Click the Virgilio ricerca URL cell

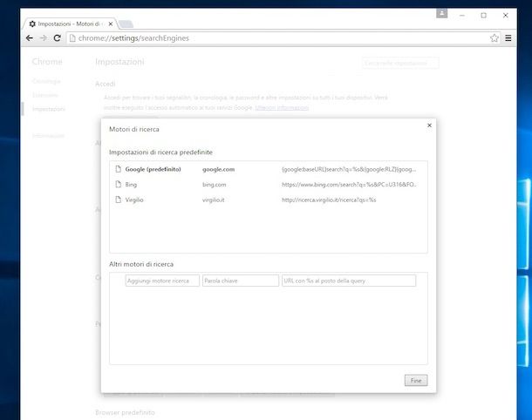329,200
